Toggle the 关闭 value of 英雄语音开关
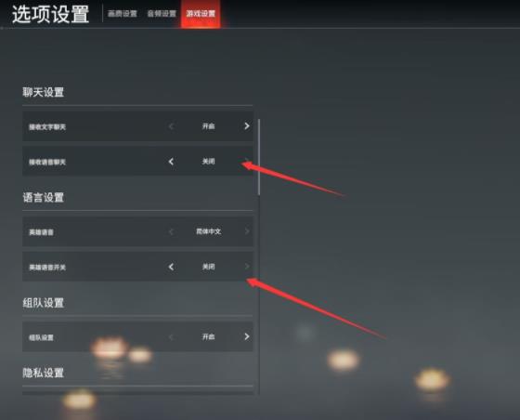The height and width of the screenshot is (420, 520). [x=209, y=267]
